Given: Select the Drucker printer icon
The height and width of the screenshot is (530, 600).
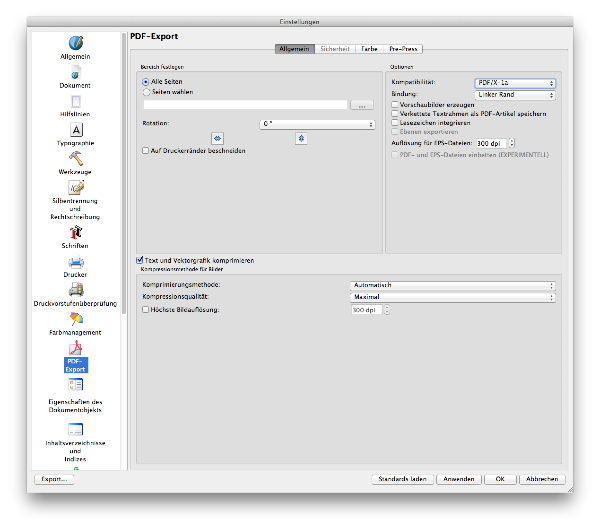Looking at the screenshot, I should (75, 261).
